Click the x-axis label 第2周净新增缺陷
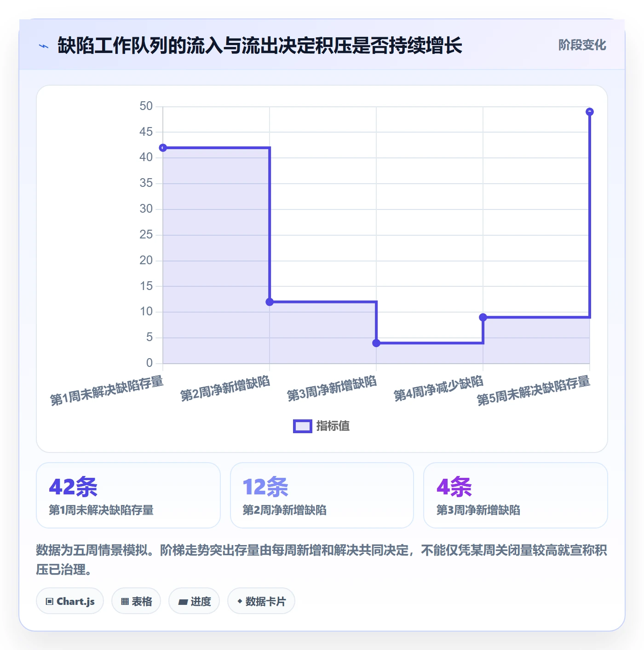 pyautogui.click(x=225, y=389)
